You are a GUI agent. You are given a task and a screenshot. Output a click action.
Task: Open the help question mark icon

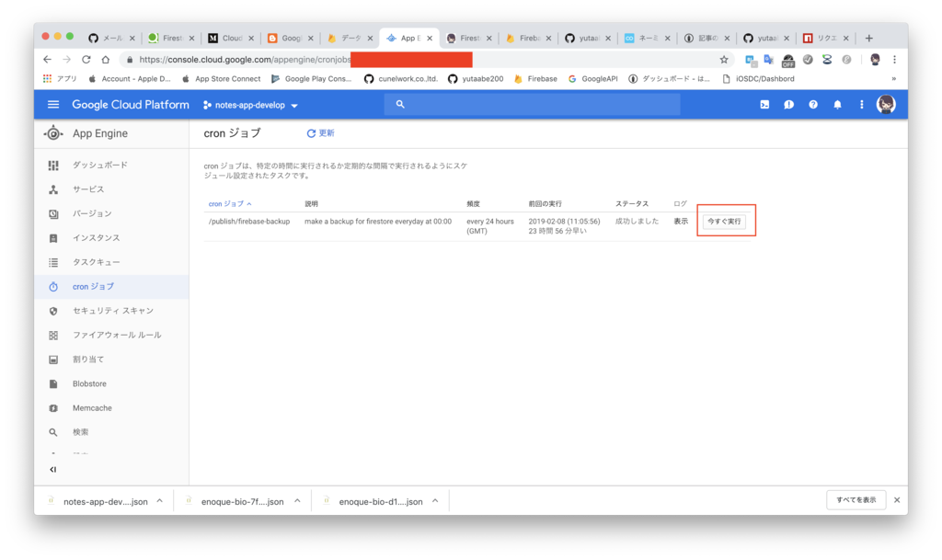(813, 105)
